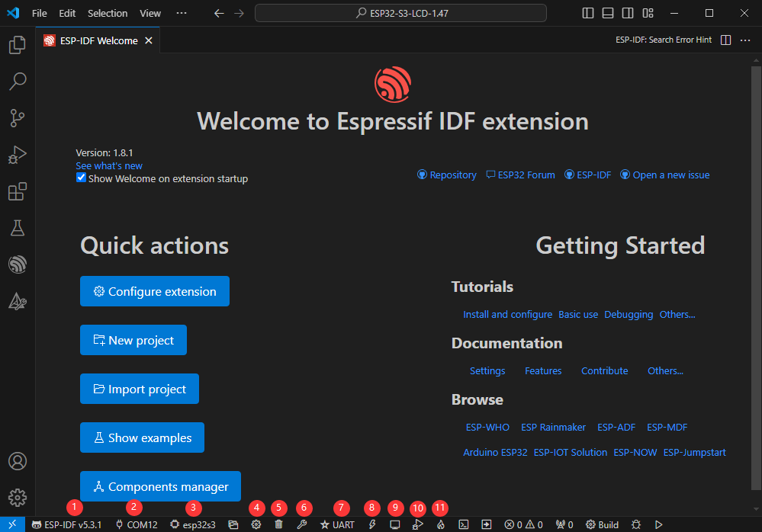Toggle the primary side bar visibility
Screen dimensions: 762x532
(588, 13)
